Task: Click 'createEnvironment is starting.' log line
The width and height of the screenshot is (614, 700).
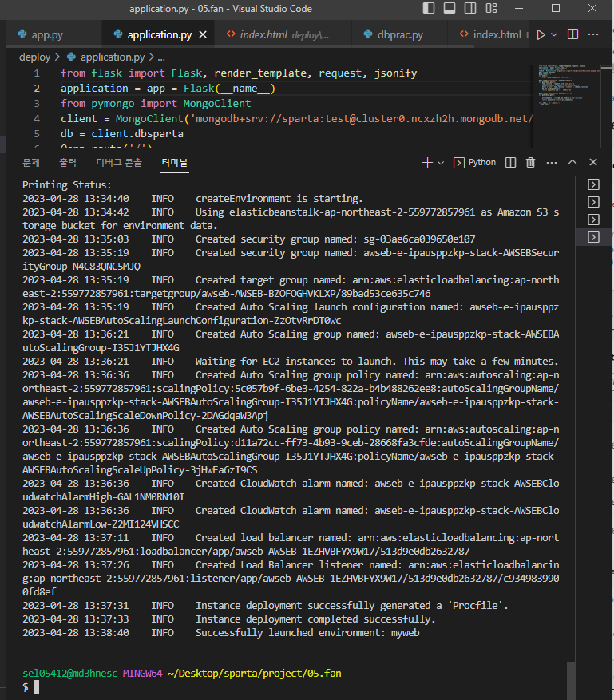Action: coord(279,198)
